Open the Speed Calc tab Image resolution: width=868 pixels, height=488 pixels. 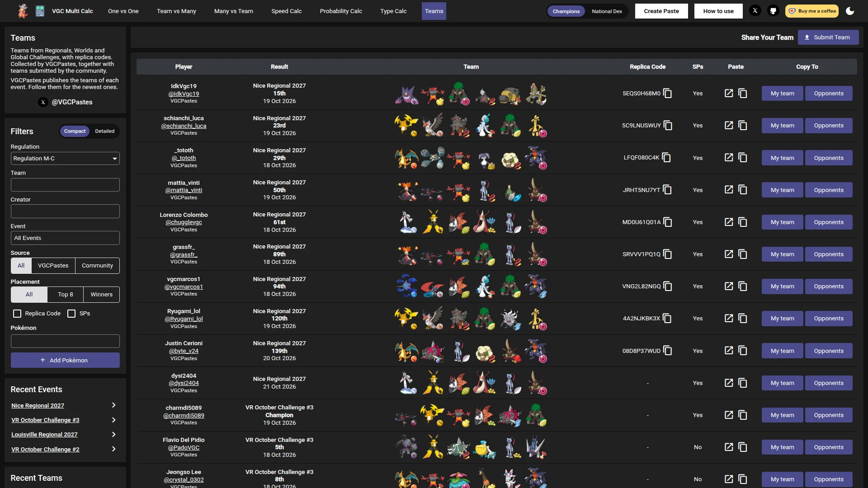pos(286,11)
